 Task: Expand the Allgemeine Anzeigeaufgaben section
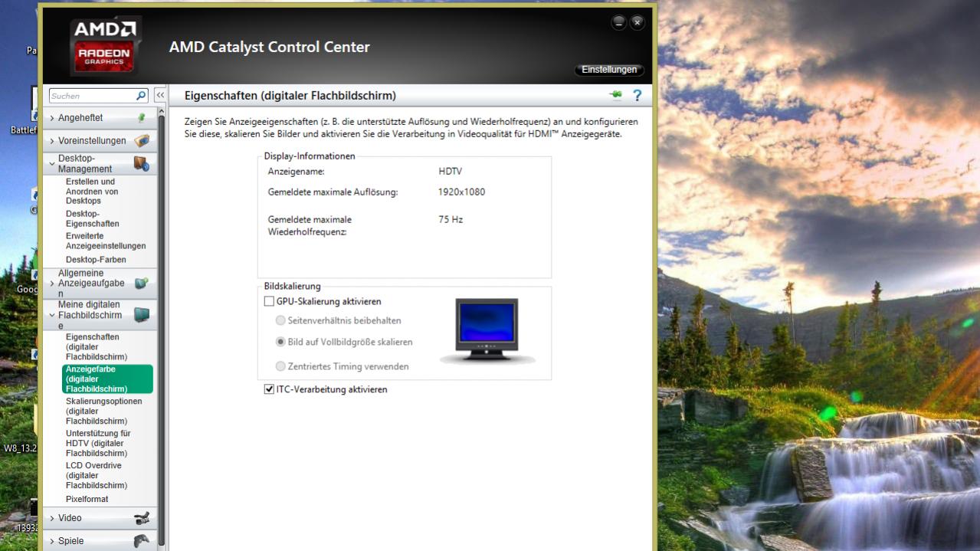coord(101,284)
